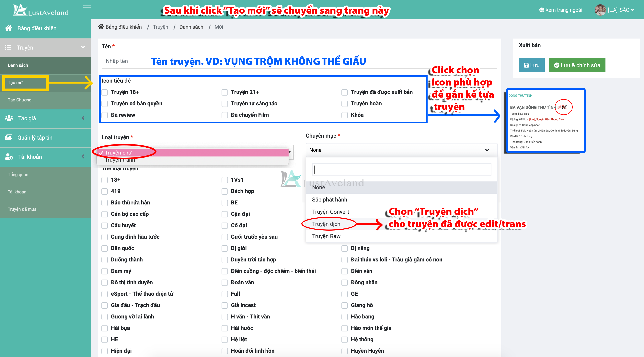This screenshot has height=357, width=644.
Task: Choose Truyện Raw option
Action: click(401, 236)
